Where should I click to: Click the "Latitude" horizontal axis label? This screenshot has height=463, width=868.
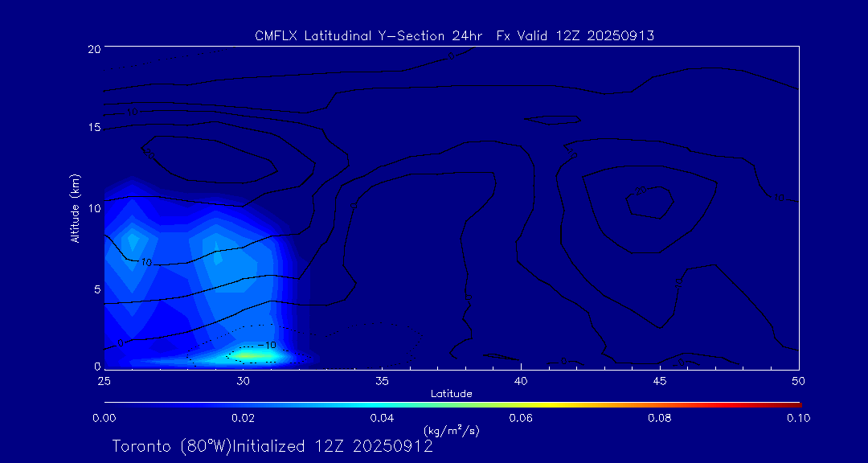click(x=452, y=394)
